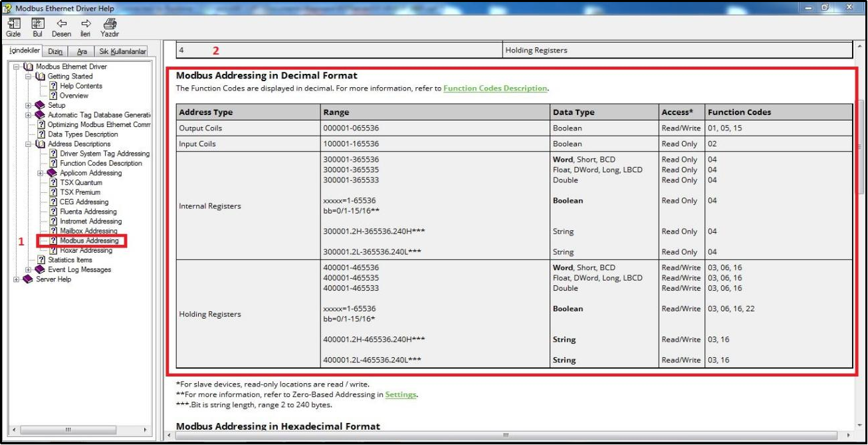The image size is (868, 445).
Task: Click the Automatic Tag Database book icon
Action: pyautogui.click(x=40, y=115)
